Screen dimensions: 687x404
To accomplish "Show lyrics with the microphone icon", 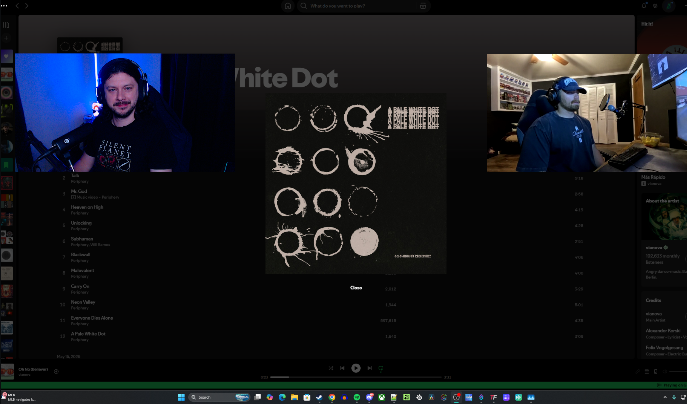I will (x=638, y=372).
